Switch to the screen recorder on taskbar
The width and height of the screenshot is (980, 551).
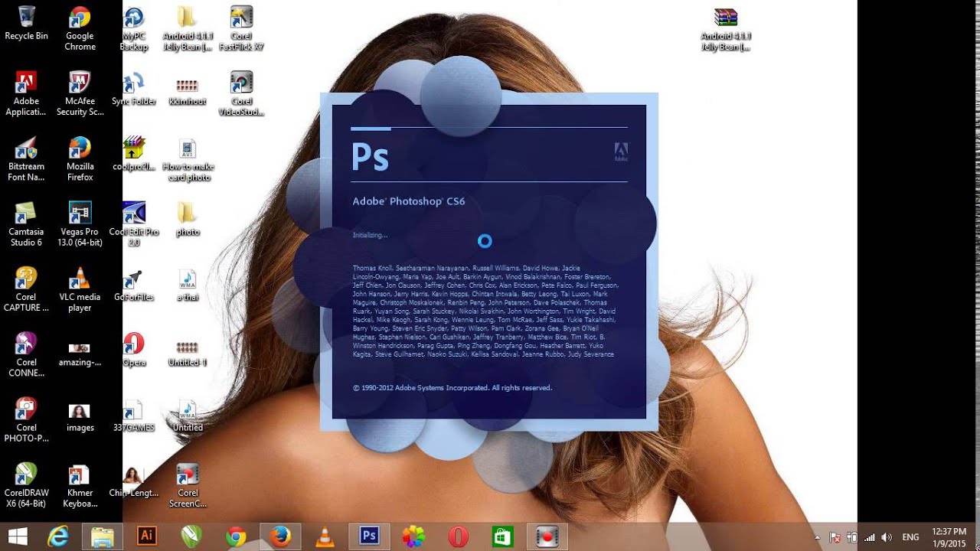pos(547,537)
